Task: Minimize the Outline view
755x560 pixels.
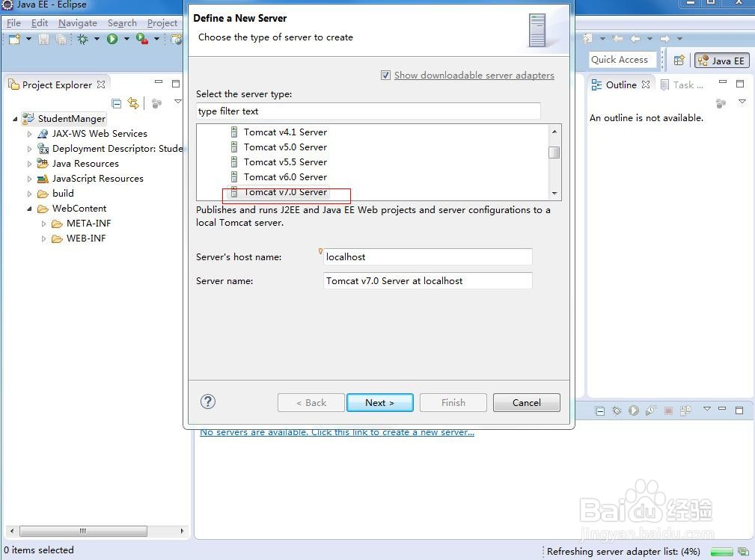Action: (x=723, y=82)
